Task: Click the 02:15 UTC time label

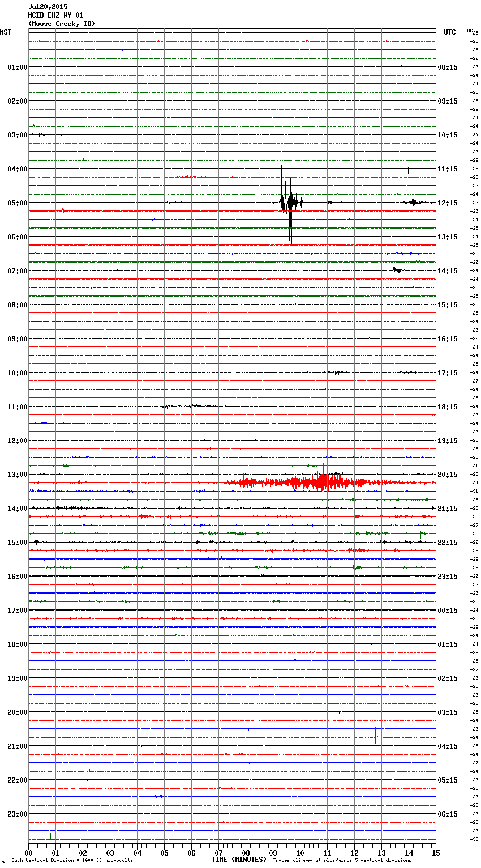Action: point(448,678)
